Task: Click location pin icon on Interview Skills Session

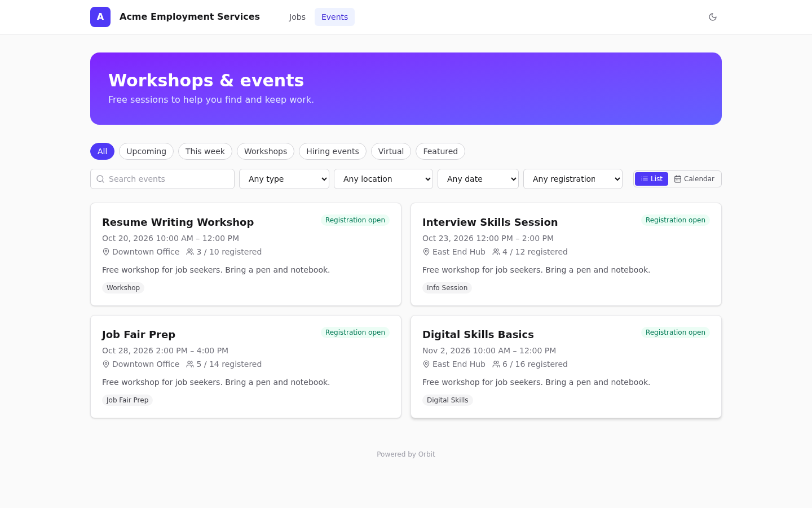Action: click(x=426, y=252)
